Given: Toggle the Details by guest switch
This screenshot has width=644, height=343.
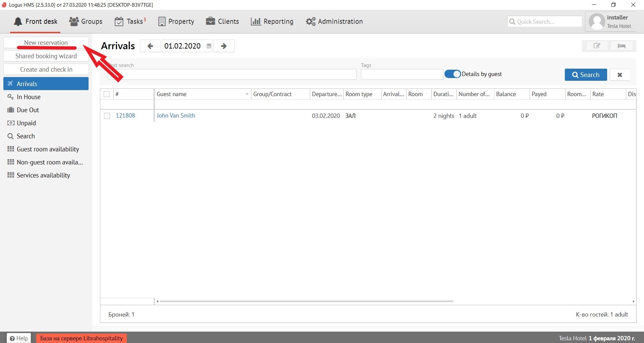Looking at the screenshot, I should (x=452, y=74).
